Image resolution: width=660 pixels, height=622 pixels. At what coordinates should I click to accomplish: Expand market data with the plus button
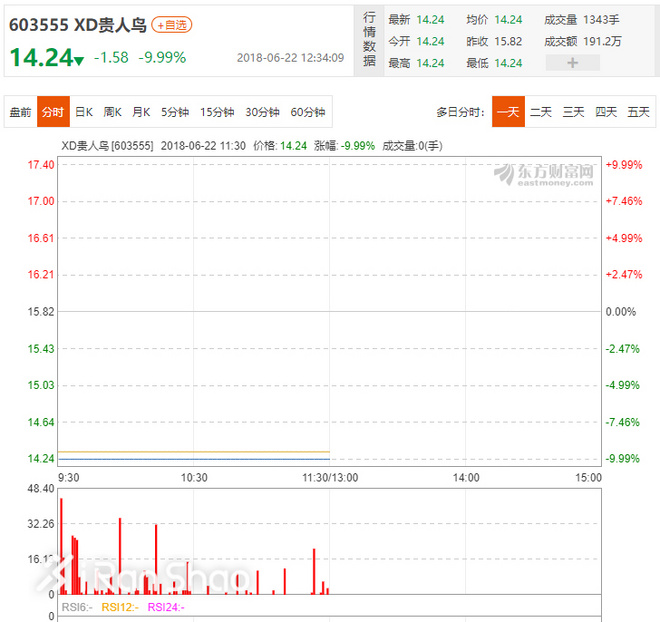pos(572,63)
